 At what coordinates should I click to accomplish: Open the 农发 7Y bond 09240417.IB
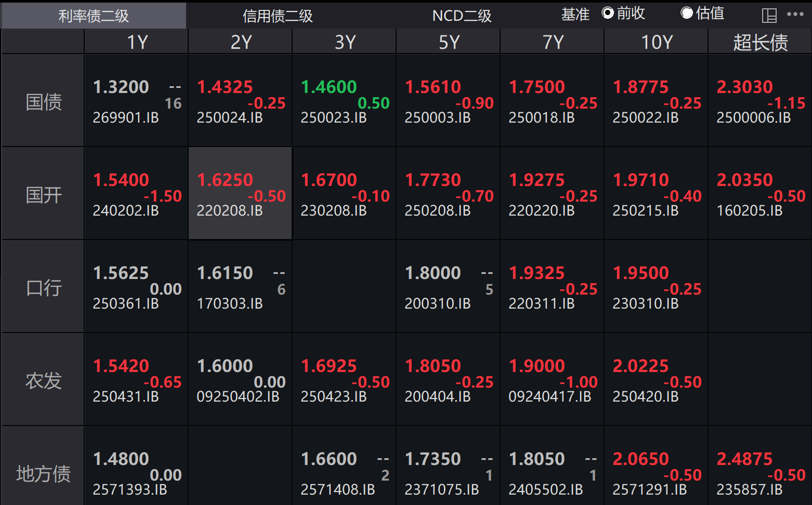(x=549, y=396)
